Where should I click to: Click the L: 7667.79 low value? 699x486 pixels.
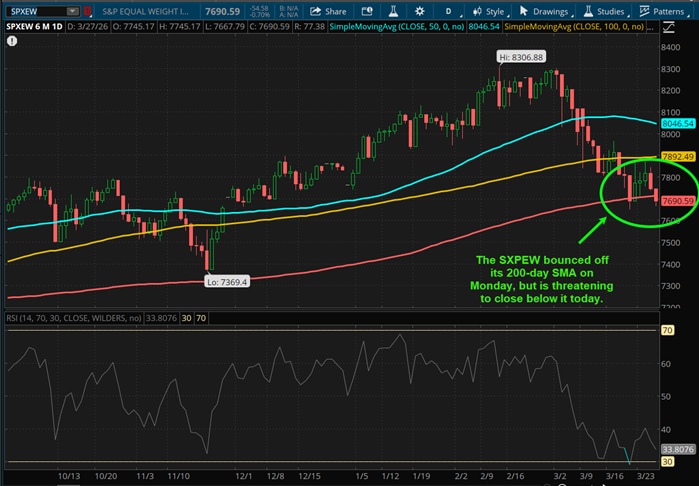pos(225,27)
